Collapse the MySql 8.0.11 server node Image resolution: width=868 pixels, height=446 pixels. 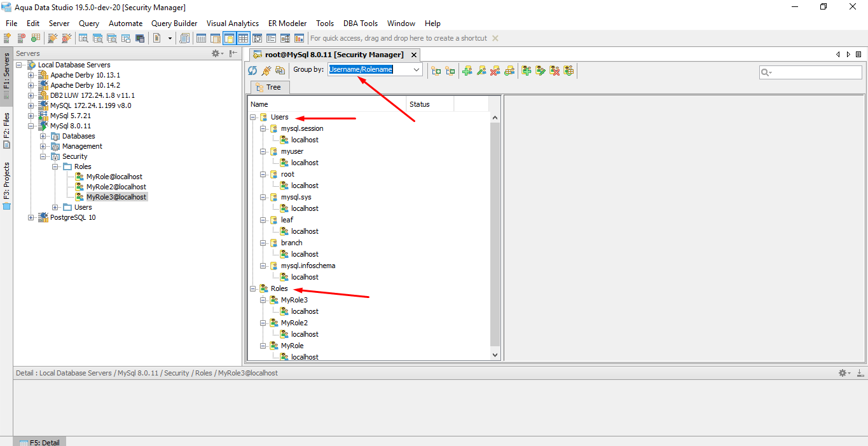(x=31, y=126)
